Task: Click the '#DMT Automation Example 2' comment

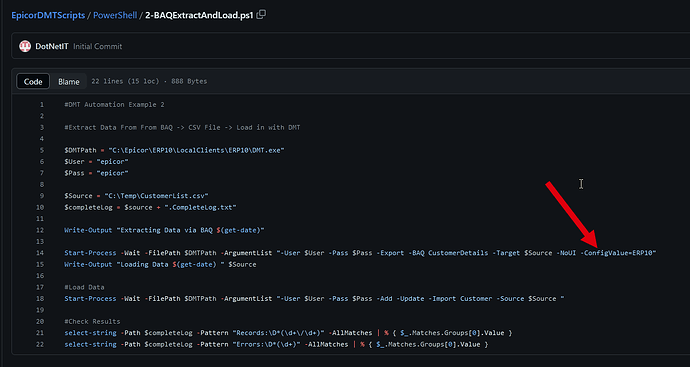Action: pos(114,105)
